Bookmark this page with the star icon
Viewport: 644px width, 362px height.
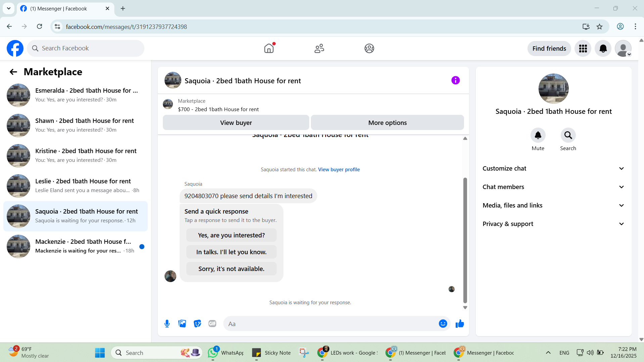599,27
